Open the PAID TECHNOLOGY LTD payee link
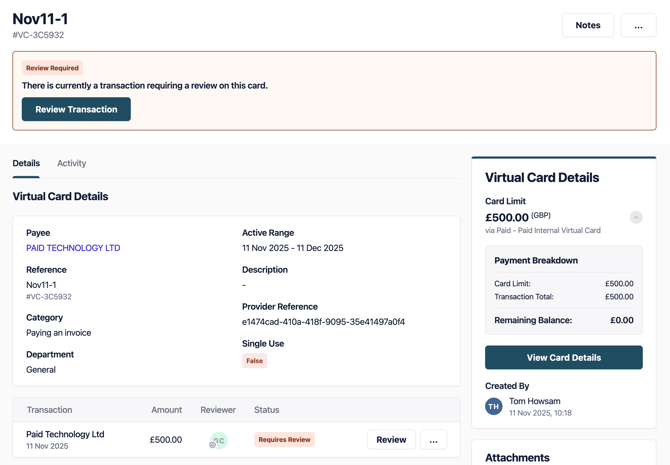 pos(73,248)
